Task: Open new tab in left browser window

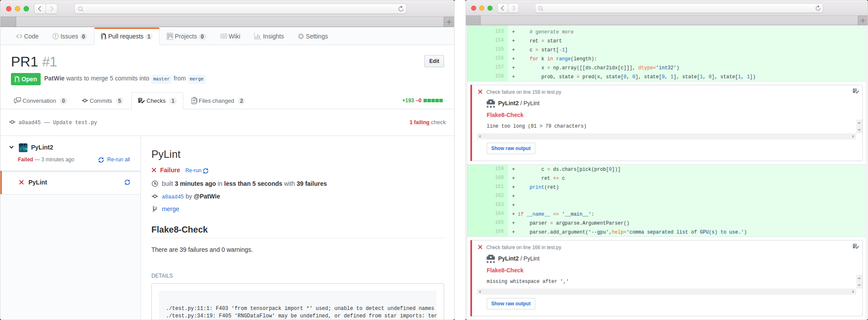Action: [x=449, y=22]
